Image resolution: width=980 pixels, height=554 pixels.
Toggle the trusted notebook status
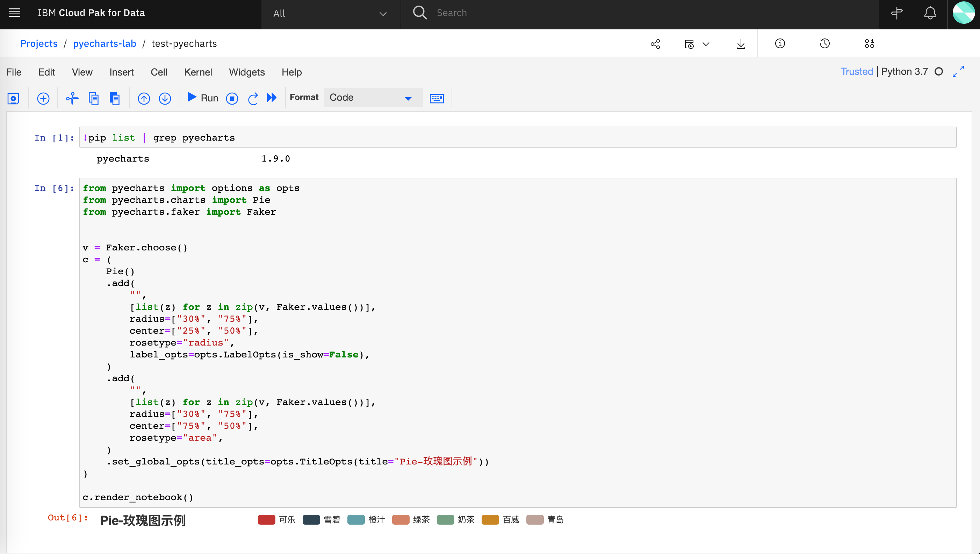pyautogui.click(x=857, y=72)
